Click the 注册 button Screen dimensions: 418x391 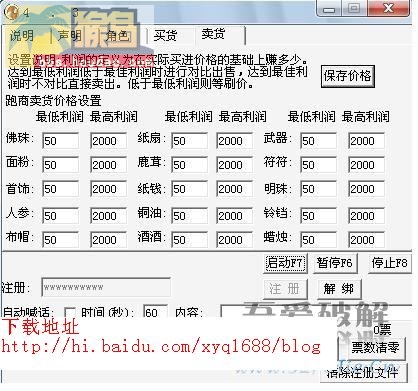tap(285, 289)
